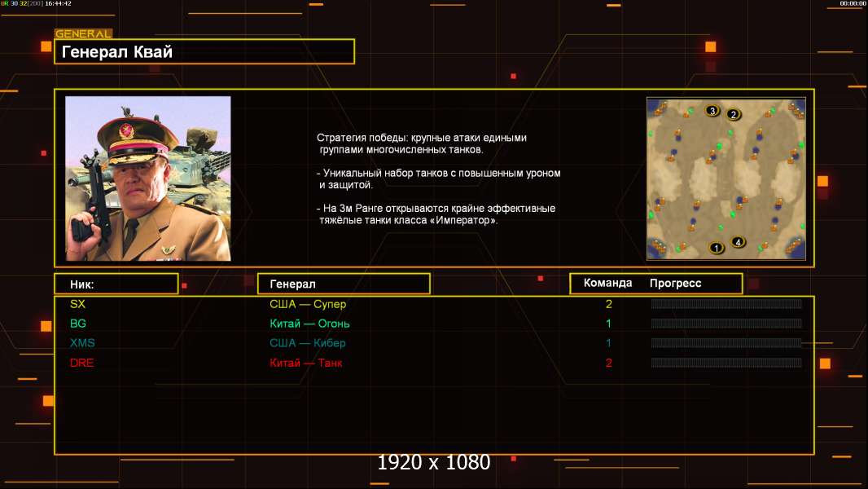The width and height of the screenshot is (868, 489).
Task: Click the Ник: column header
Action: 116,284
